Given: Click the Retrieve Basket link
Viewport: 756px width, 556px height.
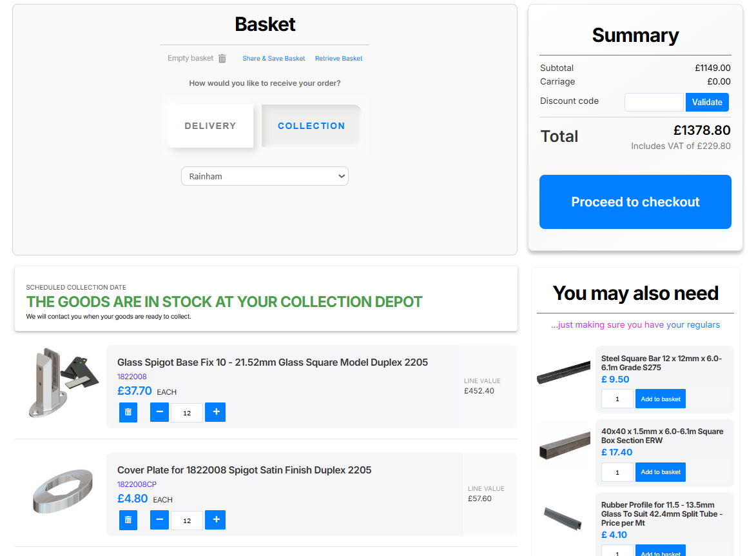Looking at the screenshot, I should point(338,59).
